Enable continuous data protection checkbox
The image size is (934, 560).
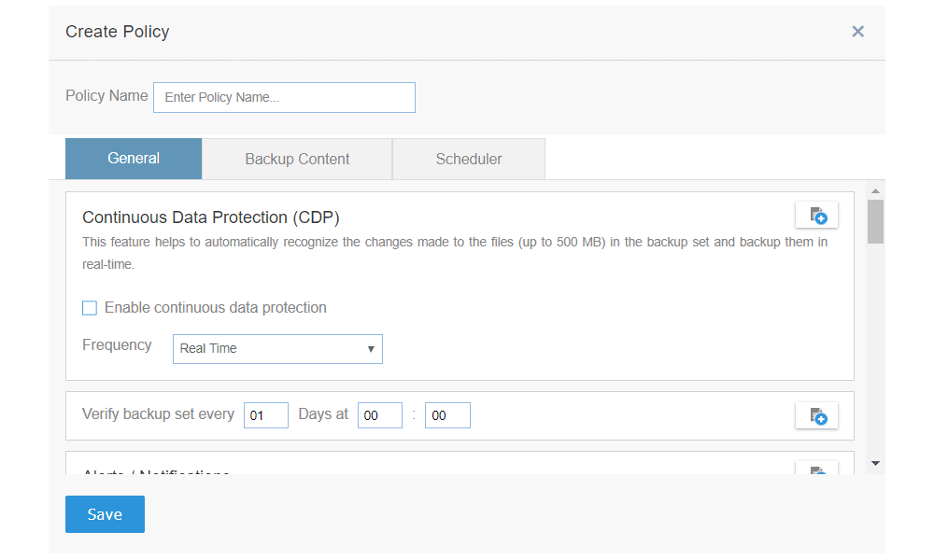(x=90, y=308)
